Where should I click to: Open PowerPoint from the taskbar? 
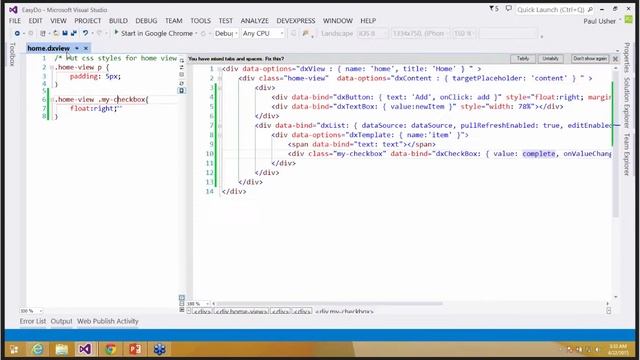pyautogui.click(x=135, y=349)
